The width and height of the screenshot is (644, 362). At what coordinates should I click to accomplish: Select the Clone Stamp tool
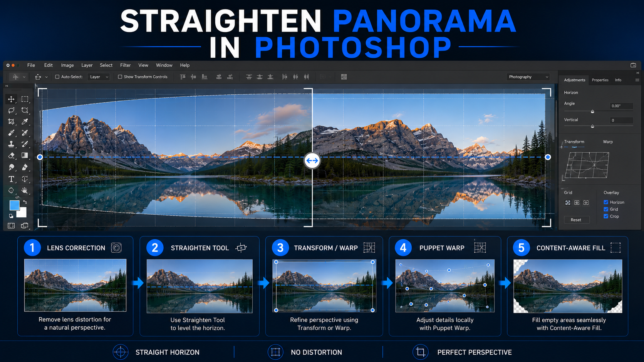pyautogui.click(x=11, y=144)
